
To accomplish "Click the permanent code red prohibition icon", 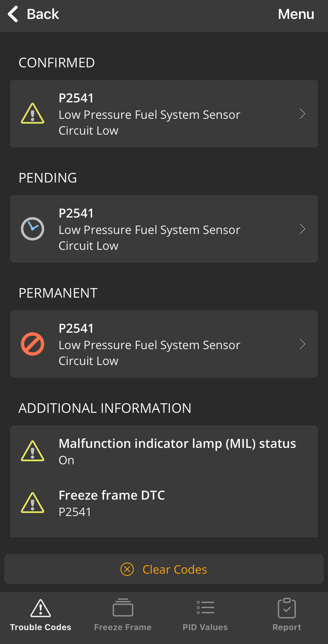I will [33, 344].
